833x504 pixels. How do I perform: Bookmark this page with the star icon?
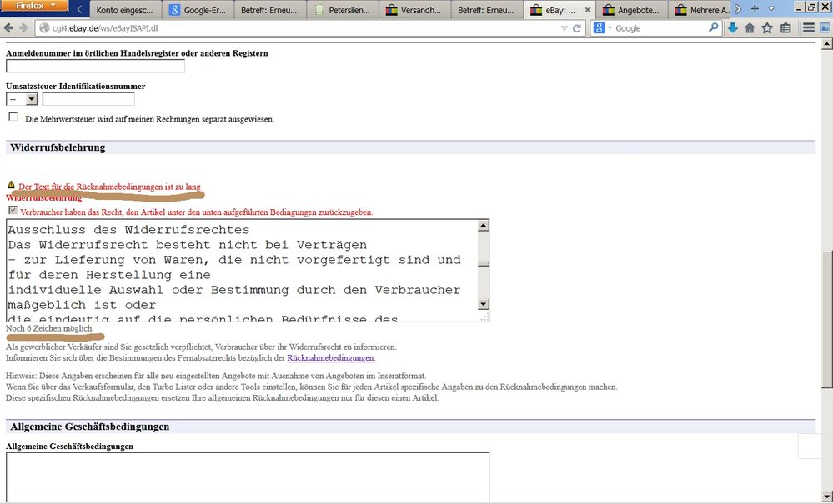[767, 28]
